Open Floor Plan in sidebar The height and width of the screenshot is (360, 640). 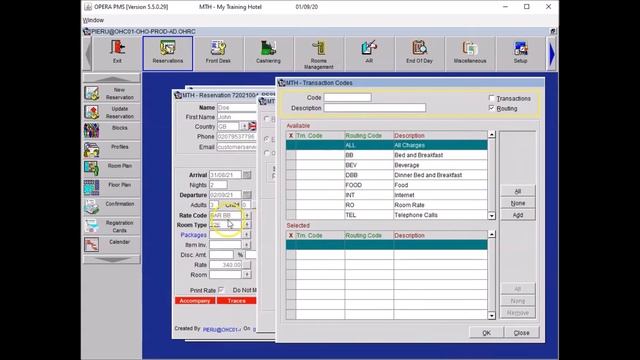click(x=111, y=187)
